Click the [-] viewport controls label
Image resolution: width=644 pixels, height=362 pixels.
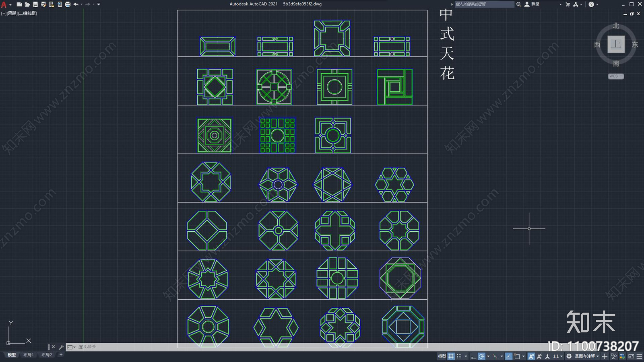click(4, 13)
